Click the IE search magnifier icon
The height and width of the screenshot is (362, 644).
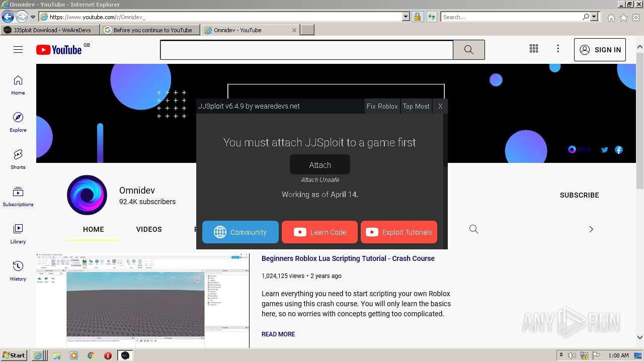pyautogui.click(x=586, y=17)
